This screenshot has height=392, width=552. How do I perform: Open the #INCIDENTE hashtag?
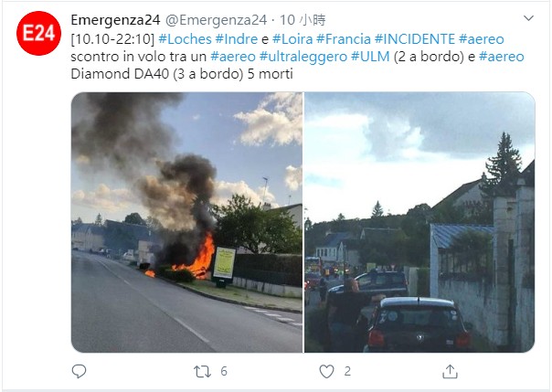pos(415,38)
